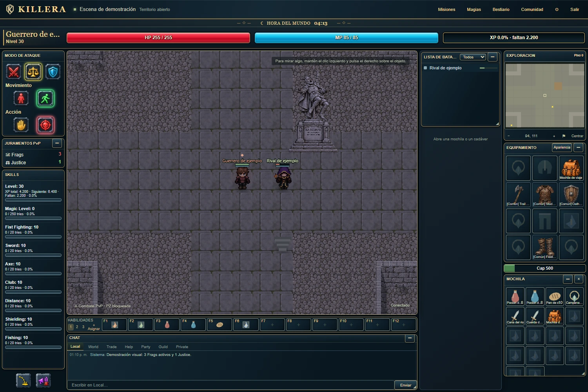This screenshot has width=588, height=392.
Task: Set movement to stand (red figure)
Action: (x=21, y=98)
